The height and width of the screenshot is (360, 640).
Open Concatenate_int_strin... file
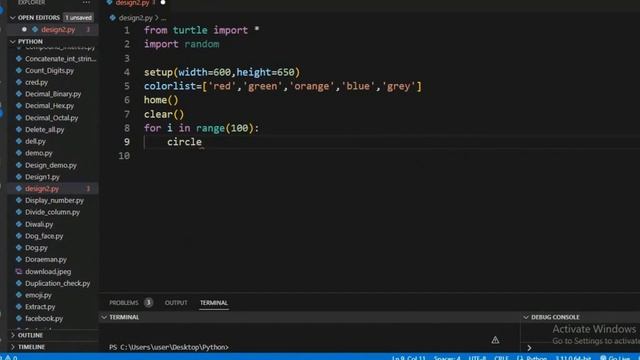(x=60, y=59)
